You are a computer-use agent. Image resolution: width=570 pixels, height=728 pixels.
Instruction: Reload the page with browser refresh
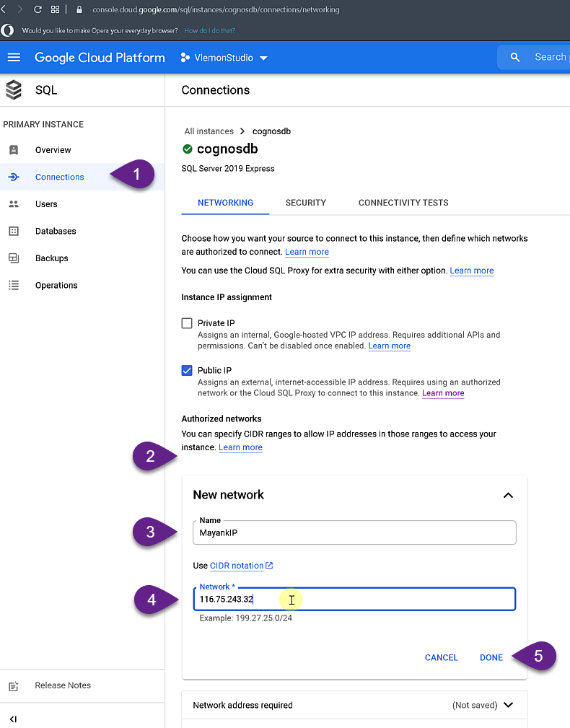click(38, 9)
